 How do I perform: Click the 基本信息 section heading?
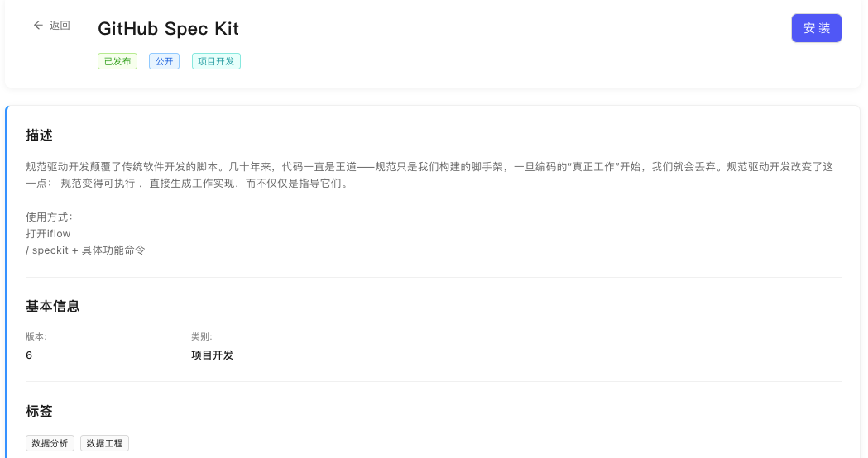pos(53,307)
